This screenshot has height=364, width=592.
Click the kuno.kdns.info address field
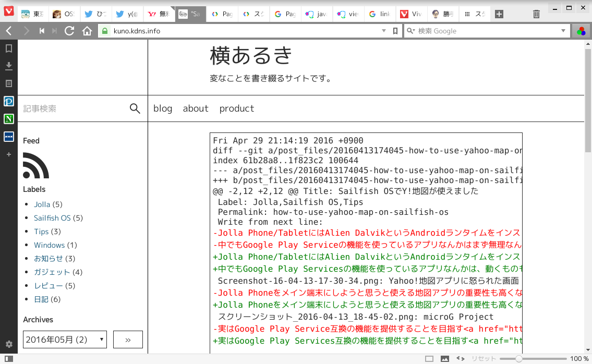(246, 31)
